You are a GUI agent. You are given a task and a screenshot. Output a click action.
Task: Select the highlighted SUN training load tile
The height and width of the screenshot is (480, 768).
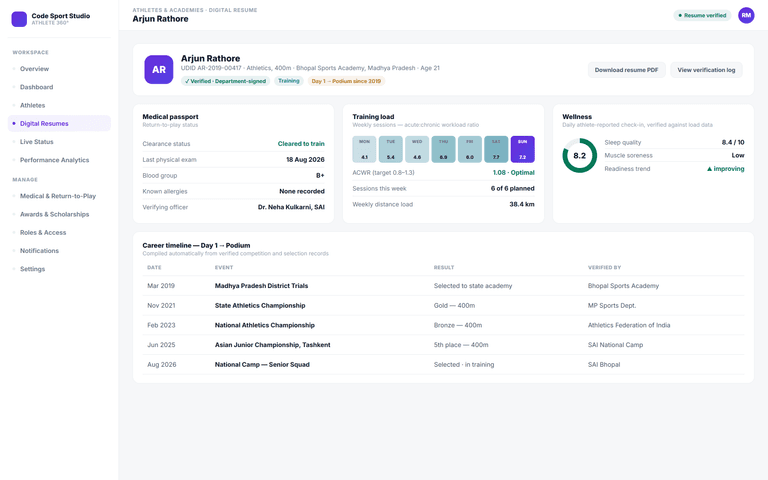pyautogui.click(x=523, y=149)
